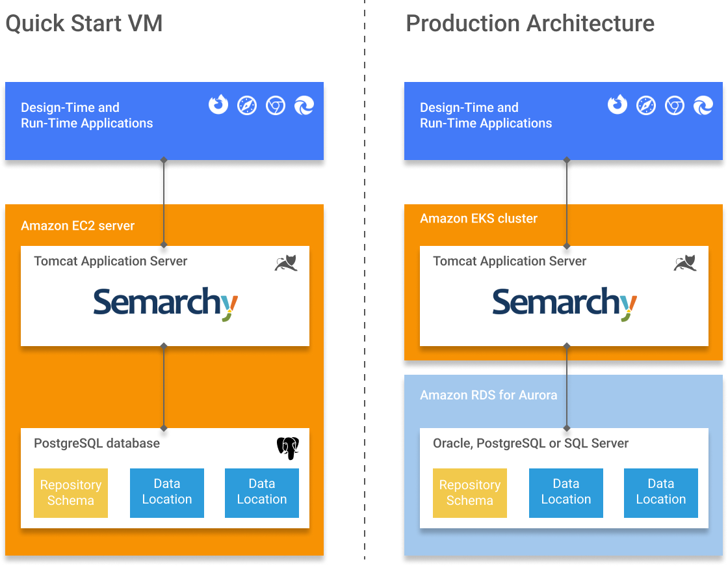Click Safari compass icon in Production Architecture
728x566 pixels.
[646, 105]
